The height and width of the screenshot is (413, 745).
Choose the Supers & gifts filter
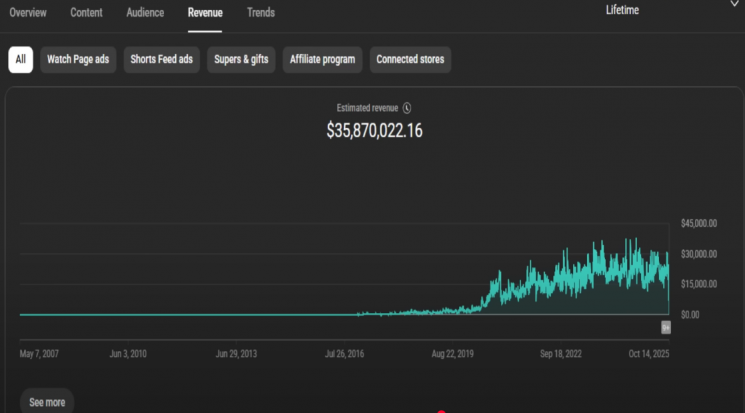241,60
